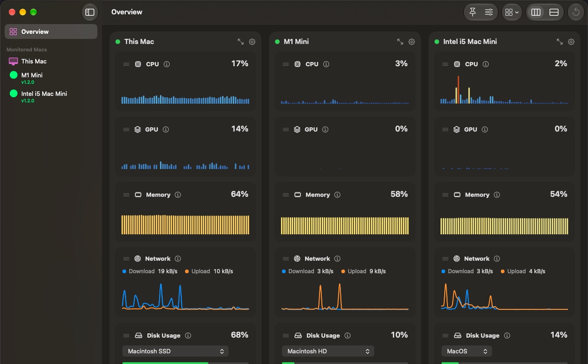Screen dimensions: 588x364
Task: Click Memory info icon on M1 Mini
Action: pyautogui.click(x=338, y=195)
